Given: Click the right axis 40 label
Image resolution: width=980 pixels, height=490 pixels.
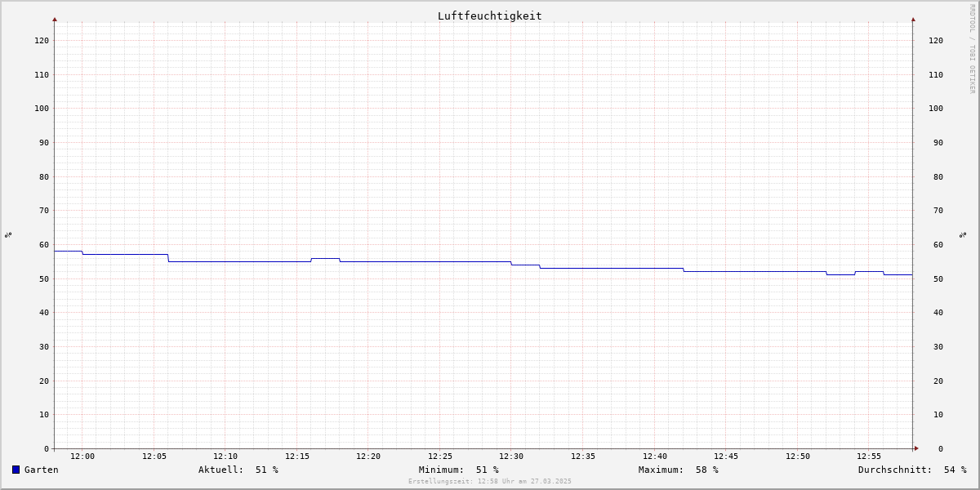Looking at the screenshot, I should (938, 312).
